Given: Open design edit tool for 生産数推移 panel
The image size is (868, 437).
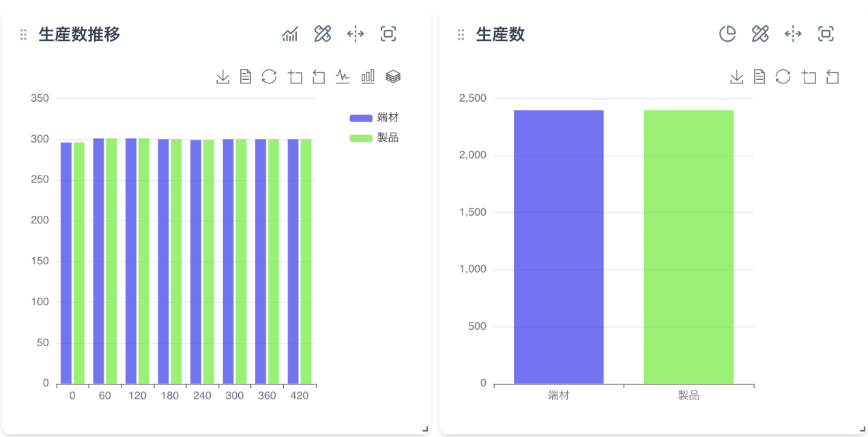Looking at the screenshot, I should click(323, 34).
